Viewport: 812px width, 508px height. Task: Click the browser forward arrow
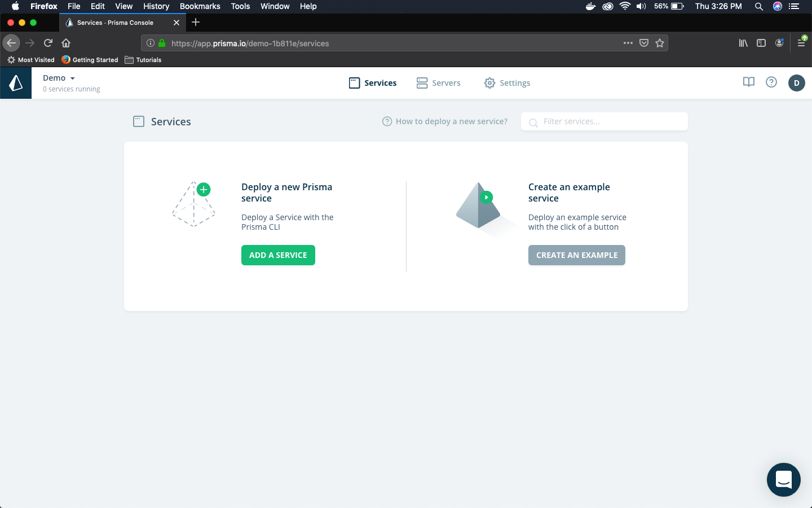click(30, 43)
